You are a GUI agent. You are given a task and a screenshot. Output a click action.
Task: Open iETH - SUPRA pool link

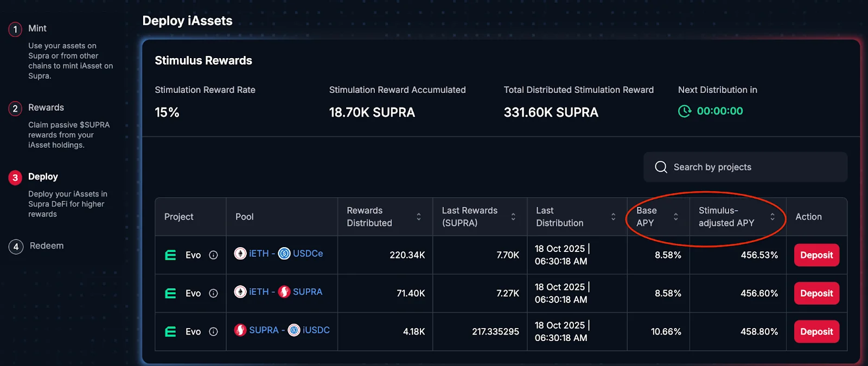click(x=278, y=292)
